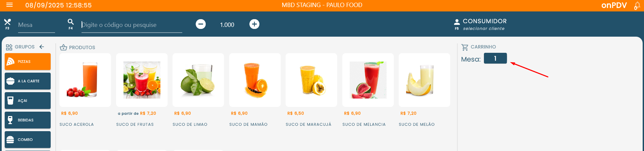Click the product search magnifier icon
644x151 pixels.
tap(70, 22)
